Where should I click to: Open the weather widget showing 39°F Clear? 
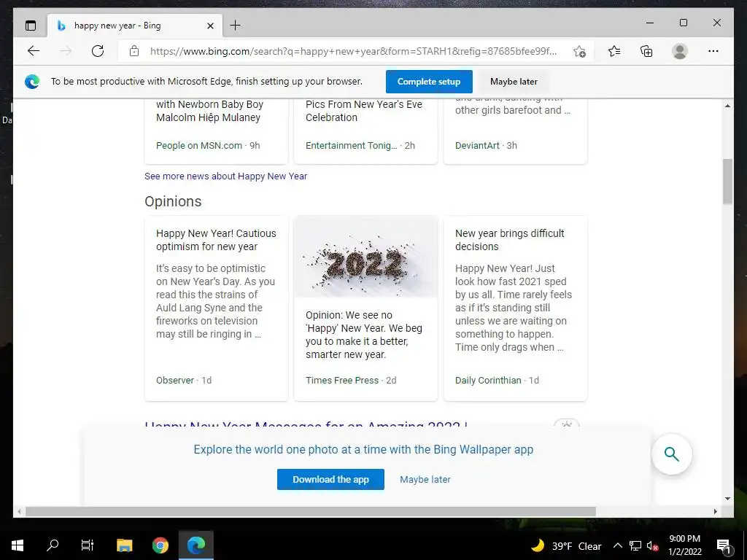566,545
